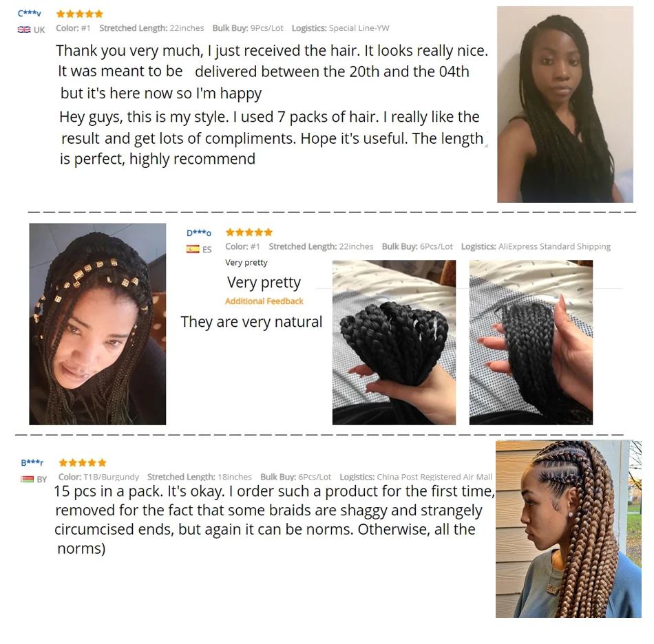Click the T1B/Burgundy color label
This screenshot has height=644, width=654.
(x=112, y=477)
